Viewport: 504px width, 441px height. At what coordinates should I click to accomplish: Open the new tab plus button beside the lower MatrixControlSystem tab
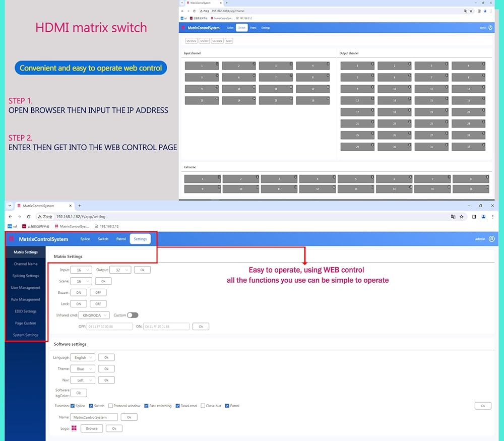tap(79, 206)
